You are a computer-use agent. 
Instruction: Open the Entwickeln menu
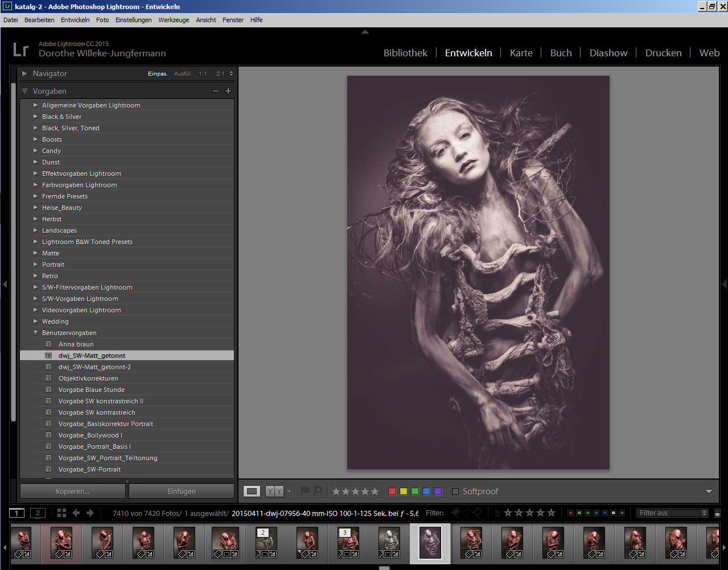click(x=75, y=20)
